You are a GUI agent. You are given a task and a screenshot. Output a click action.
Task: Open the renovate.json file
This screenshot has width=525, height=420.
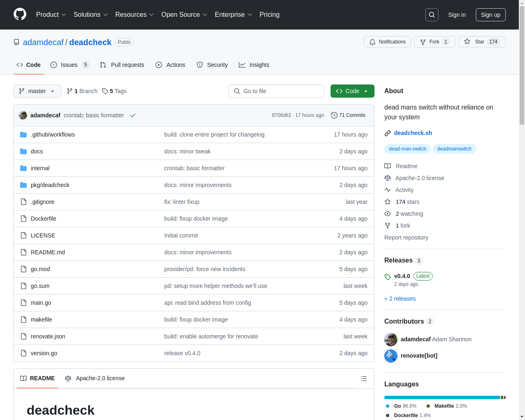click(48, 336)
